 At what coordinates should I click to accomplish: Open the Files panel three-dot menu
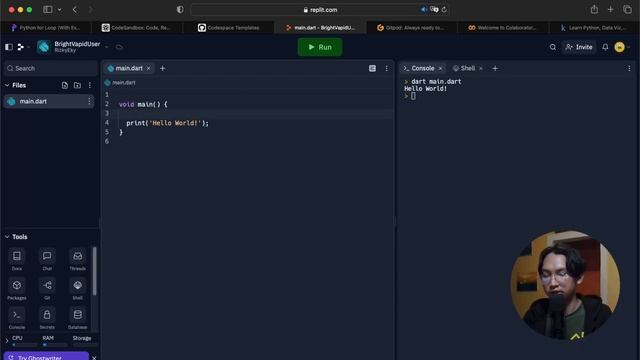tap(90, 85)
